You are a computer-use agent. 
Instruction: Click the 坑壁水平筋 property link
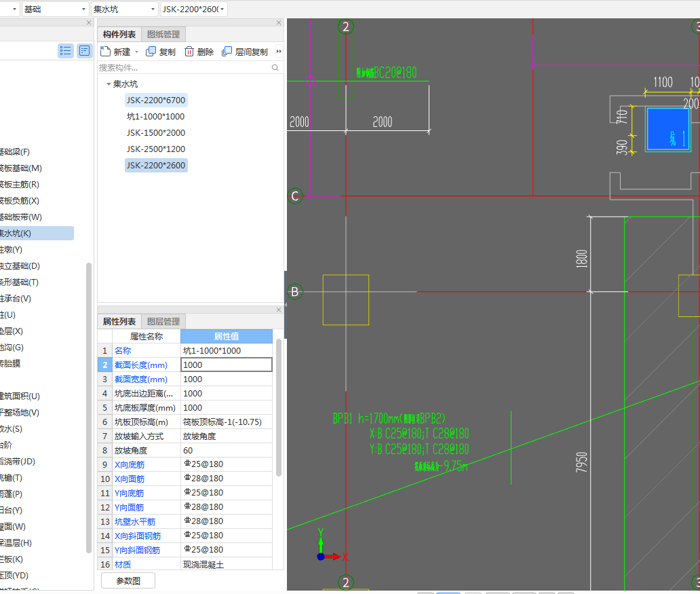(135, 521)
